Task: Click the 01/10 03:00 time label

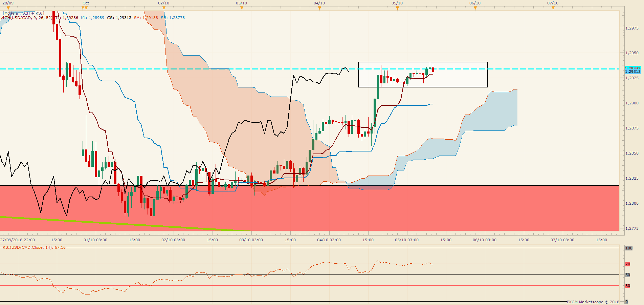Action: (x=95, y=240)
